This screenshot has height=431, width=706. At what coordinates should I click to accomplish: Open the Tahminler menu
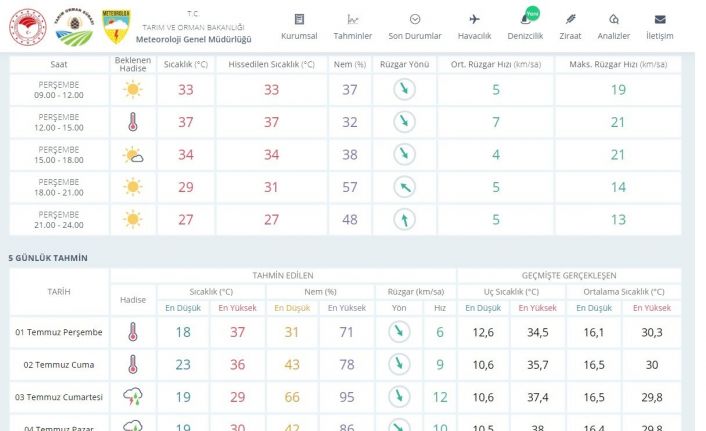[352, 27]
